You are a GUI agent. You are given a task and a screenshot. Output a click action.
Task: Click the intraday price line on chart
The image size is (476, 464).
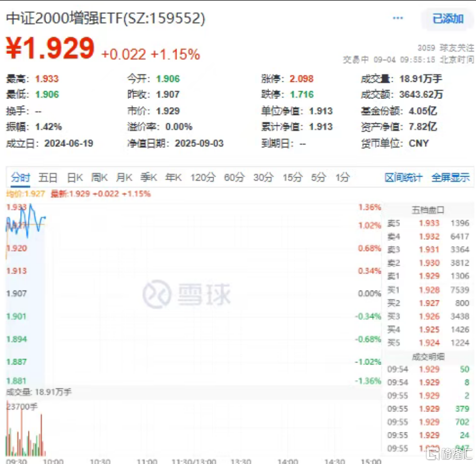(26, 221)
